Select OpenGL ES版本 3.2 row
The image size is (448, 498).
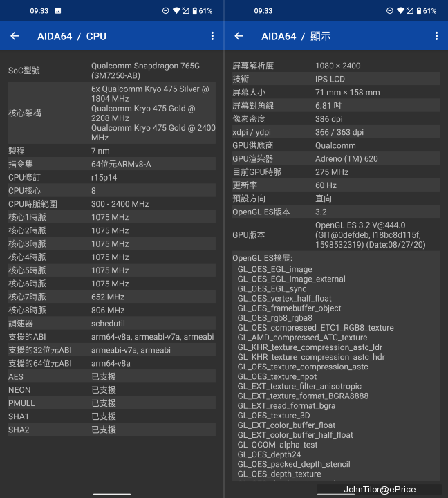pyautogui.click(x=336, y=212)
